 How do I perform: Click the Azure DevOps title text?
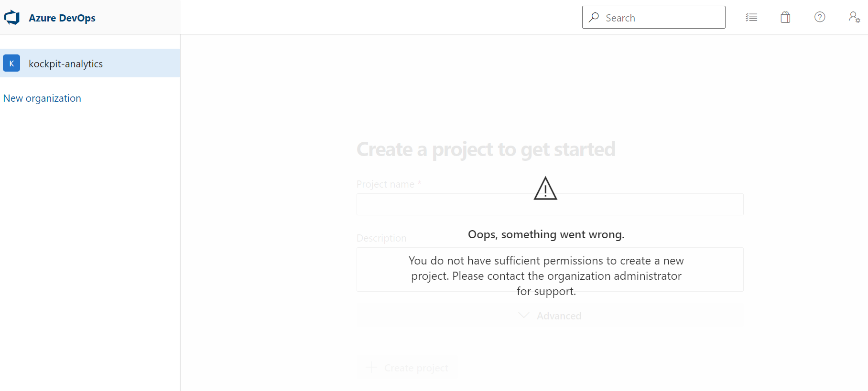coord(62,18)
